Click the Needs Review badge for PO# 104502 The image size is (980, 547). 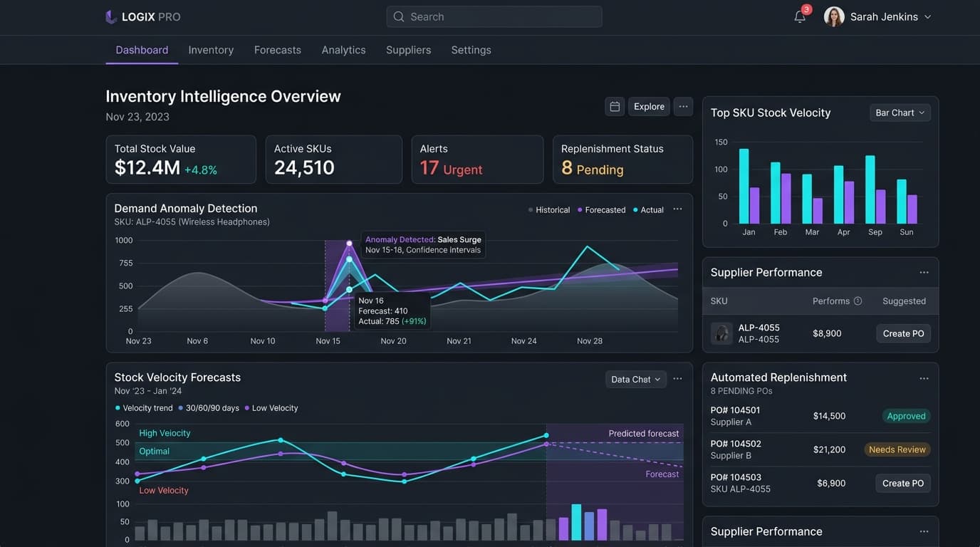pos(897,449)
